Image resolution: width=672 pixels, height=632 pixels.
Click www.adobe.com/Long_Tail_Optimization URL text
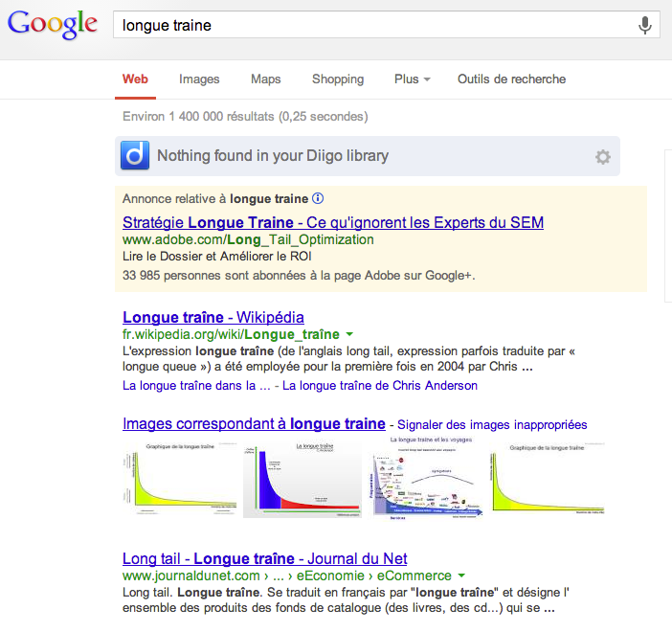(248, 239)
